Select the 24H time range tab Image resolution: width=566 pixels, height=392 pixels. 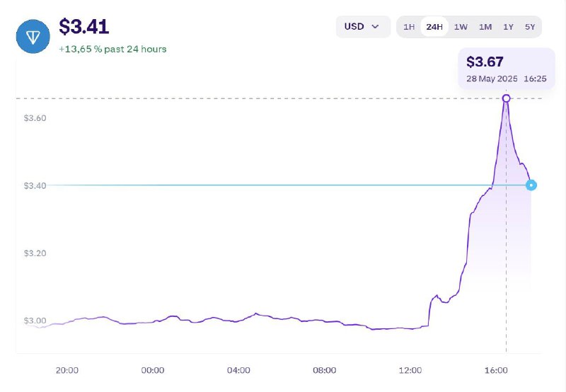tap(434, 27)
